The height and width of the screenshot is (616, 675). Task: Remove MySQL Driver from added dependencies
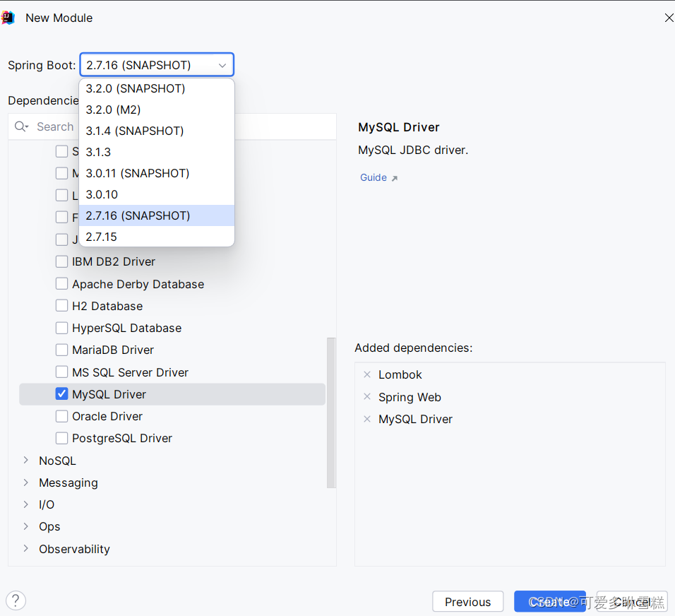366,419
